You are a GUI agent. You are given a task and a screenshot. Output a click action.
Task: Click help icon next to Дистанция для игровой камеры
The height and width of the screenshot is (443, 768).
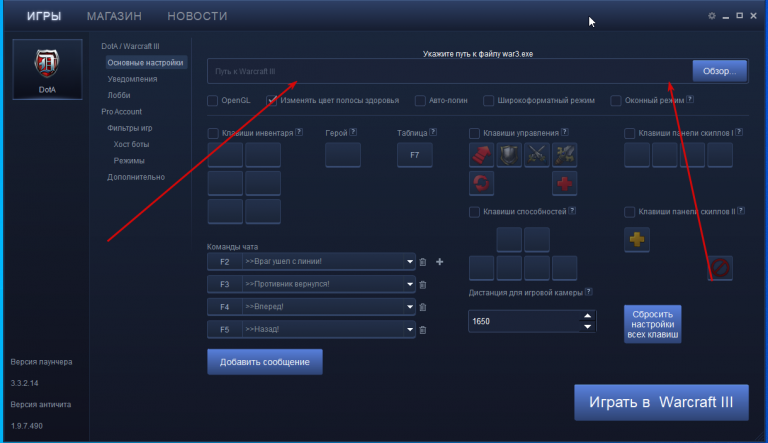589,292
